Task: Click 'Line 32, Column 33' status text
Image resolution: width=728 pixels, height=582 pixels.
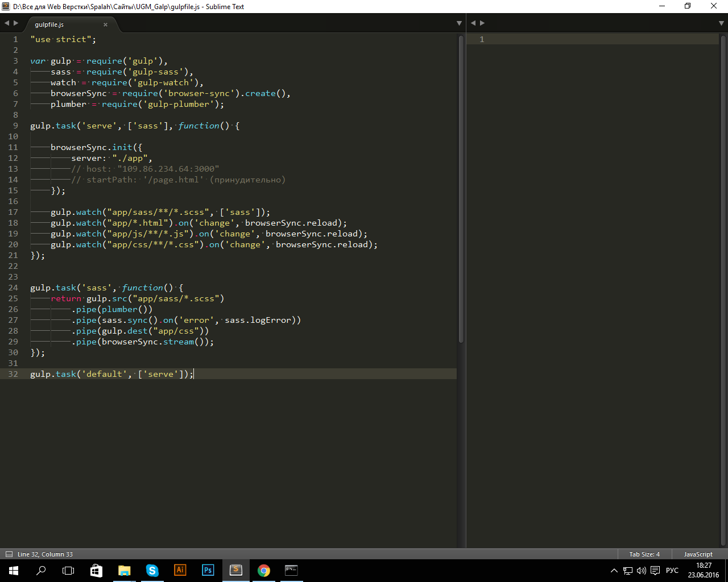Action: coord(45,554)
